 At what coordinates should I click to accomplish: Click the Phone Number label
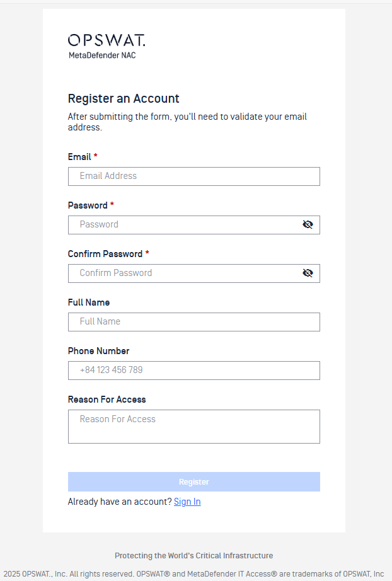click(98, 351)
